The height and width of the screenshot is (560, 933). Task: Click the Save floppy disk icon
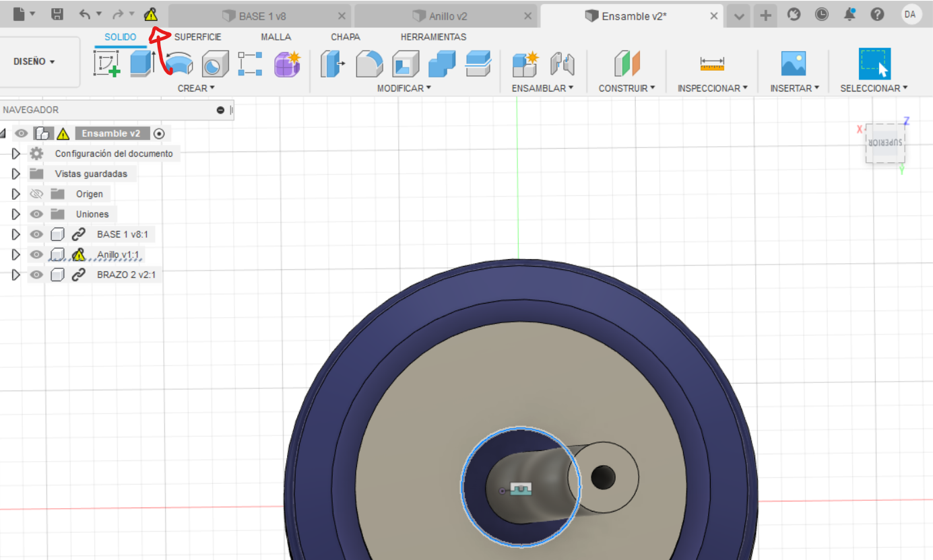pyautogui.click(x=58, y=14)
